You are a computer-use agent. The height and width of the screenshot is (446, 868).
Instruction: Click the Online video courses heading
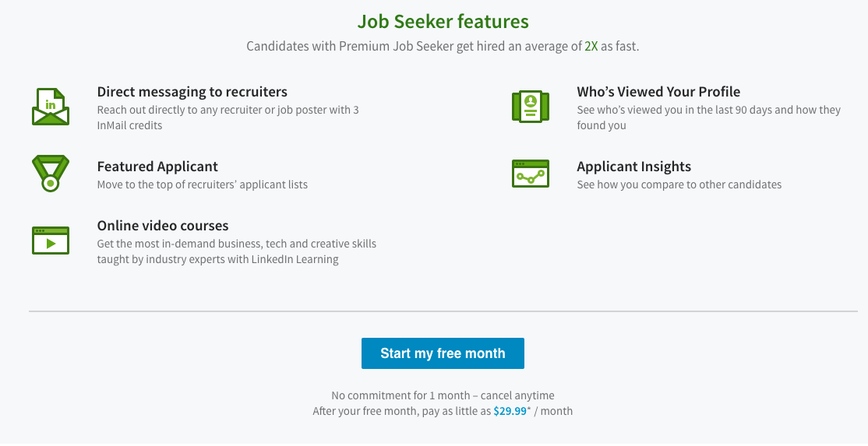[163, 226]
